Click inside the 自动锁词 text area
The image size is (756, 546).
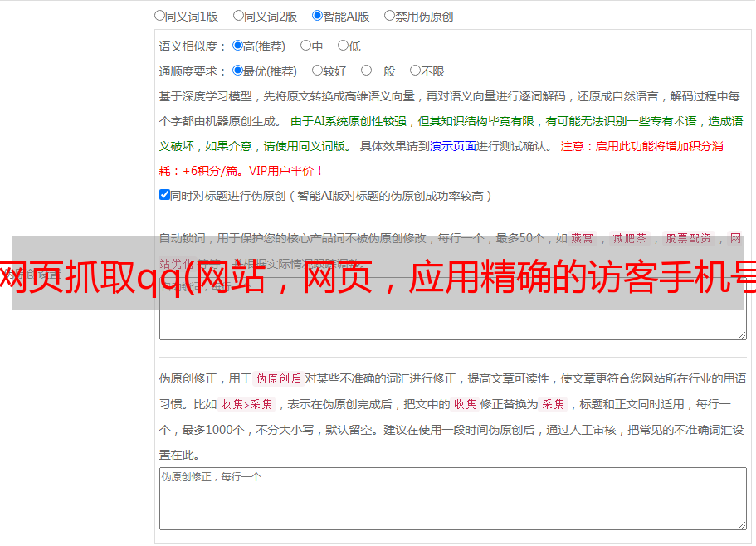click(x=453, y=309)
